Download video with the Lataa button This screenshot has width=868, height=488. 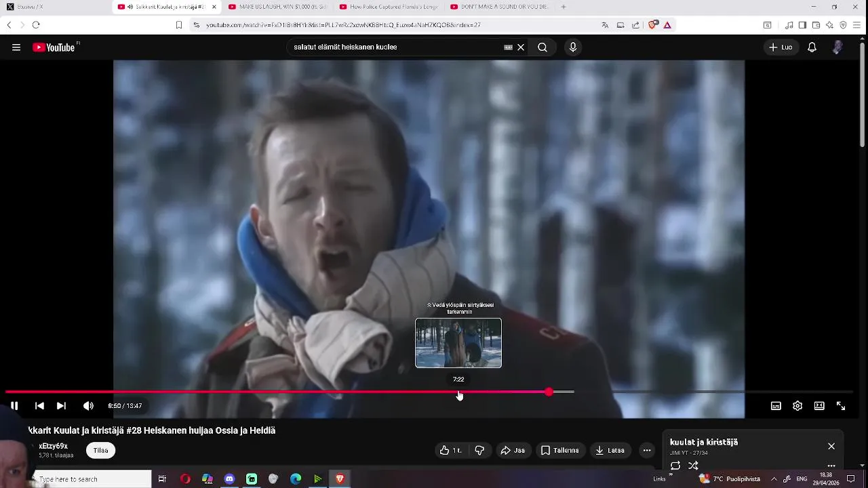tap(609, 450)
